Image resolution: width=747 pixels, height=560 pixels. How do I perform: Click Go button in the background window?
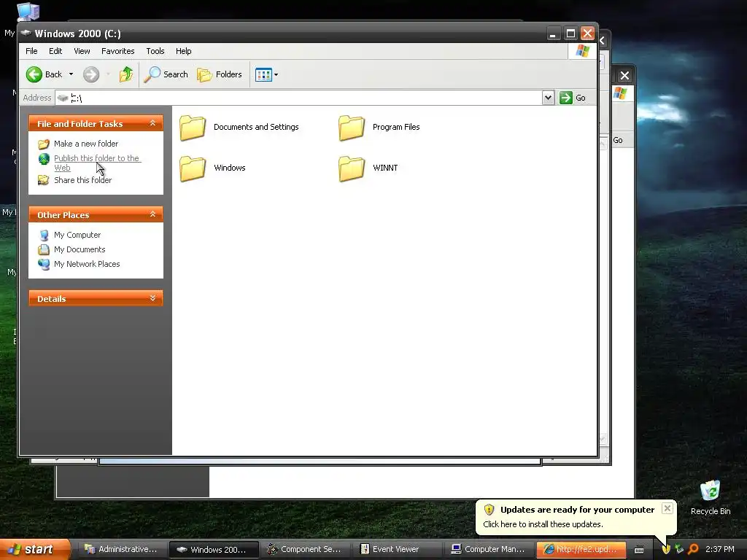tap(618, 140)
